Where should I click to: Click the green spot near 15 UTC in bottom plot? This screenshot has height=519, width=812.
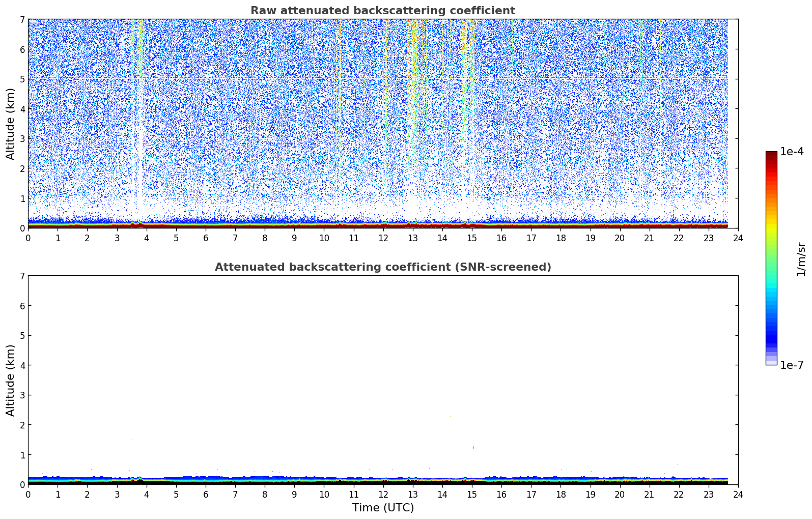coord(473,447)
